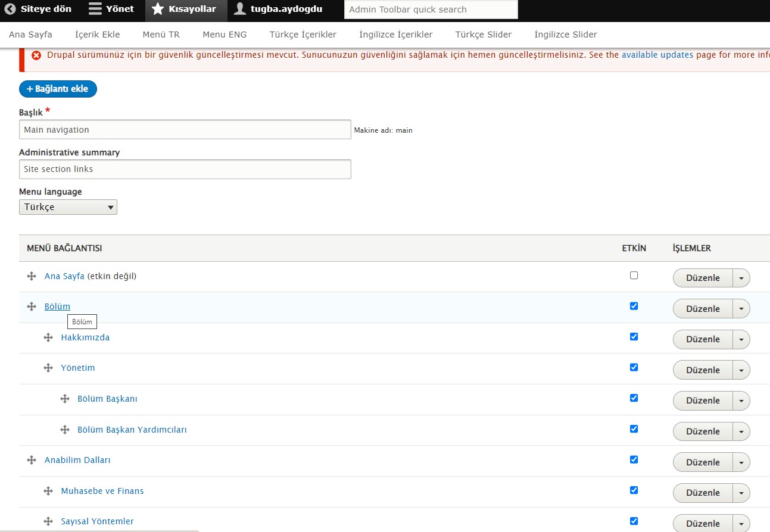
Task: Open the Menü TR shortcut
Action: pos(161,35)
